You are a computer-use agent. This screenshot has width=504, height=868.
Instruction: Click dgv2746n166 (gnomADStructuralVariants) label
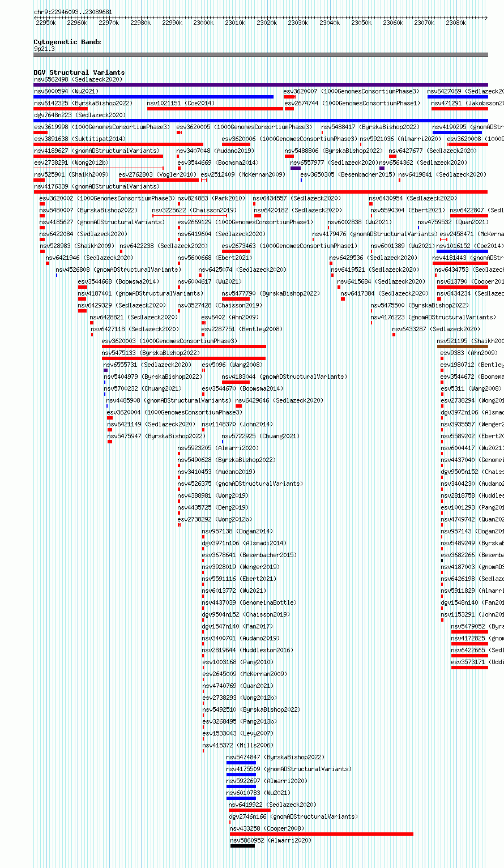(293, 816)
